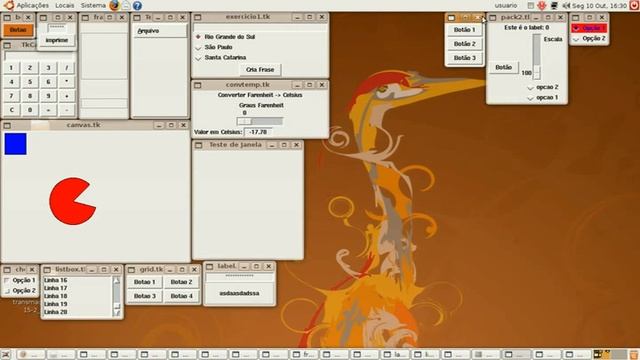
Task: Check Opção 1 in bottom-left checkbox window
Action: 20,280
